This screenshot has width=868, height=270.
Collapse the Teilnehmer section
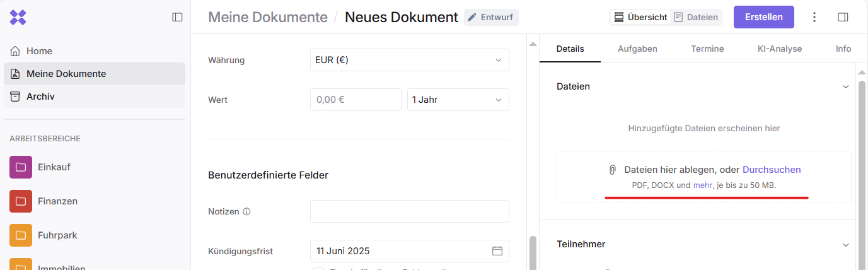click(x=846, y=244)
